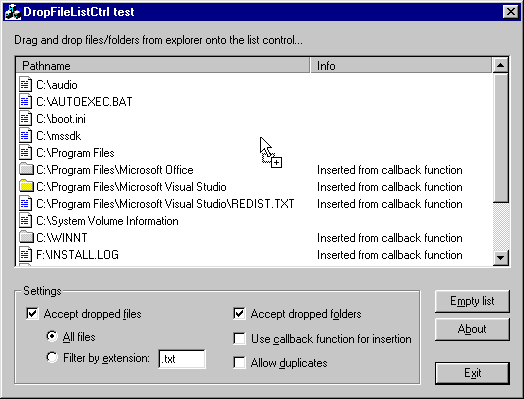This screenshot has width=524, height=399.
Task: Enable Use callback function for insertion
Action: coord(239,339)
